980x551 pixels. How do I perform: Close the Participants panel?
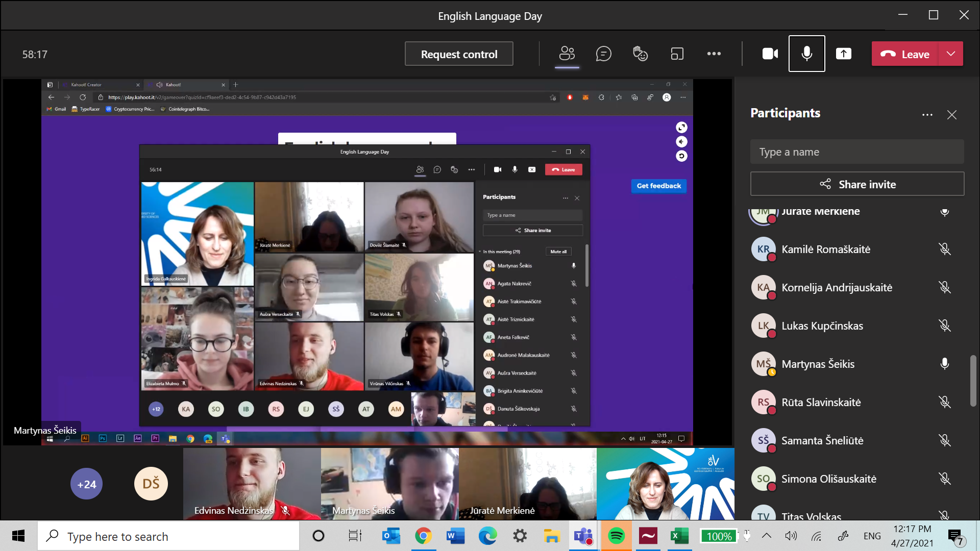951,115
